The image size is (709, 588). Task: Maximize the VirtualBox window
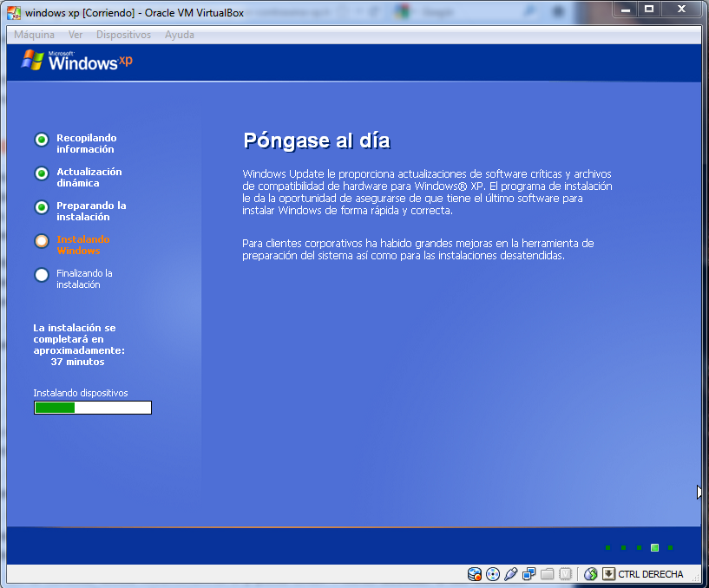coord(649,9)
